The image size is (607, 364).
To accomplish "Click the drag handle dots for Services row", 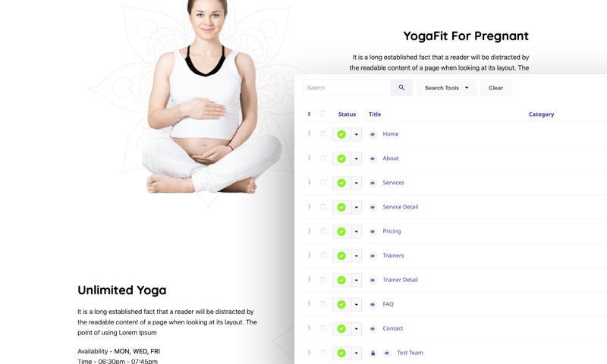I will pyautogui.click(x=309, y=182).
